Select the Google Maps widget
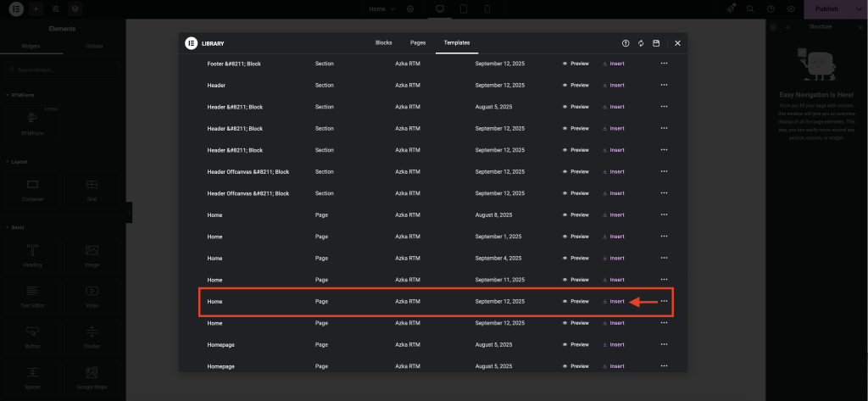This screenshot has height=401, width=868. coord(92,378)
